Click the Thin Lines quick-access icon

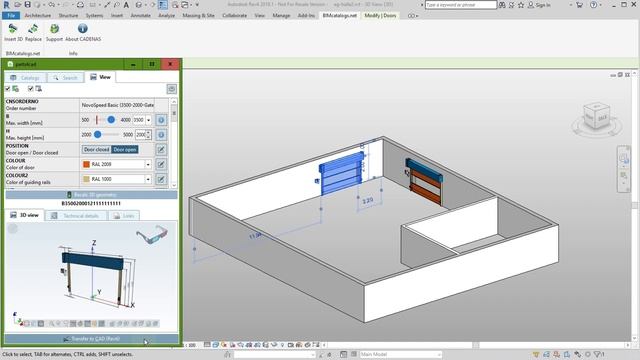(x=162, y=5)
